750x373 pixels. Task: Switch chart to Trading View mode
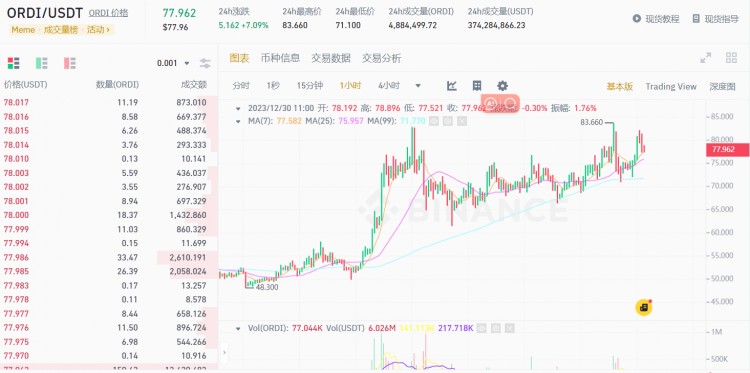[x=671, y=87]
